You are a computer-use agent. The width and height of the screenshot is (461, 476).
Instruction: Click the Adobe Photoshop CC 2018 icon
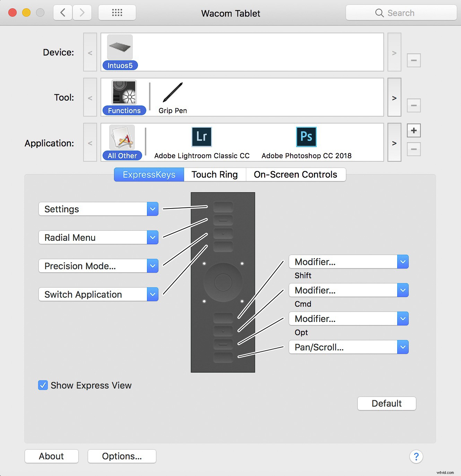(x=306, y=137)
